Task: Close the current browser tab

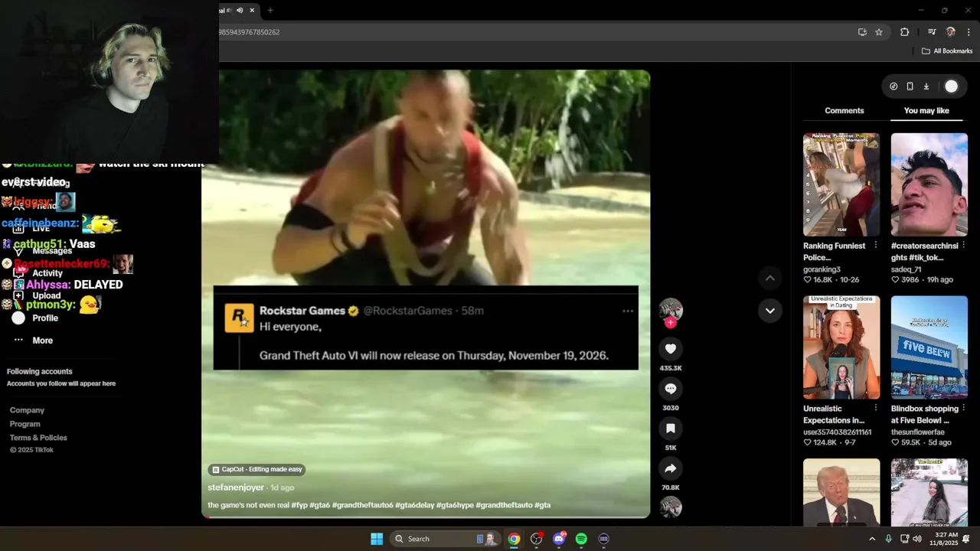Action: pos(252,10)
